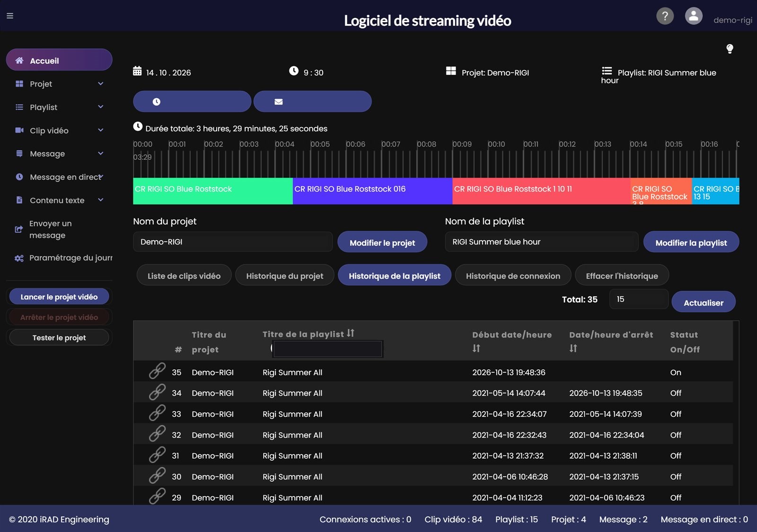Sort by Titre de la playlist arrows

point(351,333)
